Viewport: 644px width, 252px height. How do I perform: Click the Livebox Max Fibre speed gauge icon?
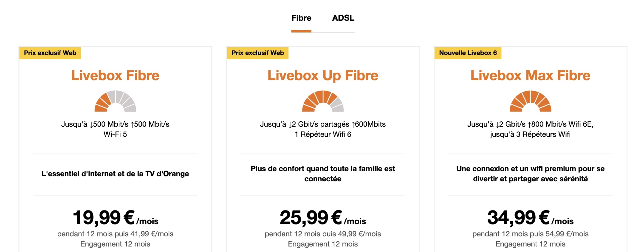click(531, 101)
